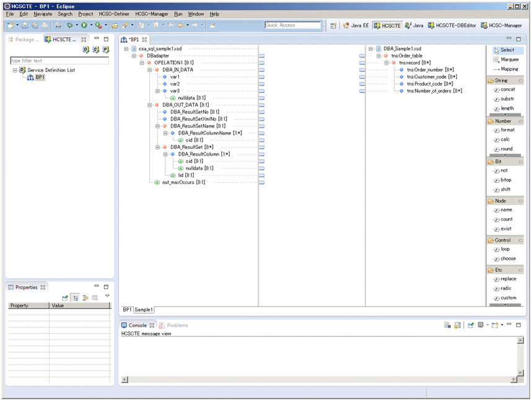This screenshot has height=401, width=532.
Task: Select the bitop function in the Bit palette
Action: [505, 180]
